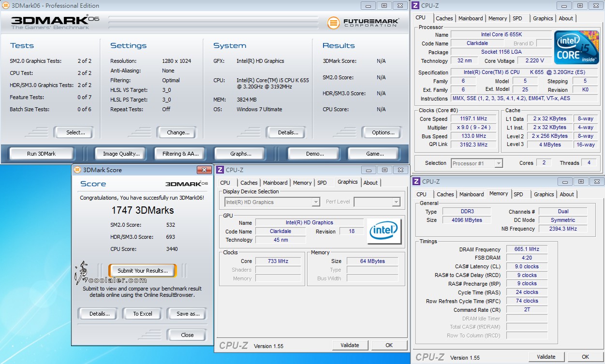Click the FSB:DRAM 4:20 value
Screen dimensions: 605x364
[x=527, y=258]
